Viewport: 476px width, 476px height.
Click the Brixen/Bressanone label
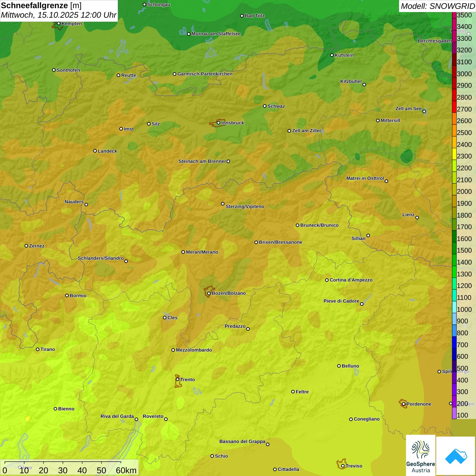(280, 242)
